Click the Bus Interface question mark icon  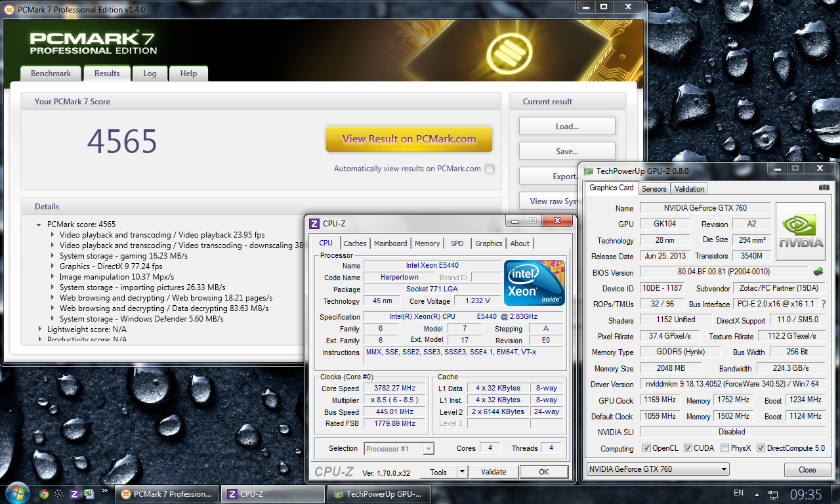(823, 304)
